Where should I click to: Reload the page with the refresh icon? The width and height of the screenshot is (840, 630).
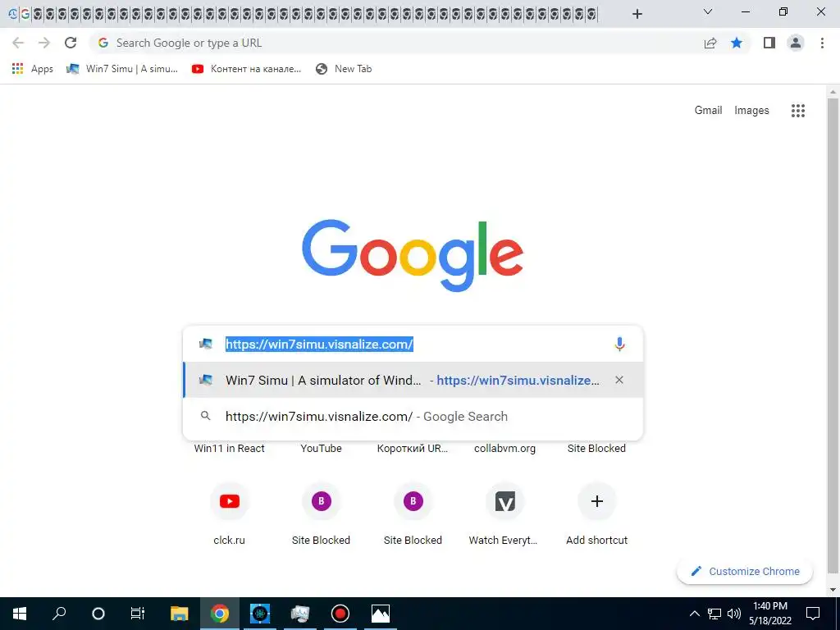point(71,43)
